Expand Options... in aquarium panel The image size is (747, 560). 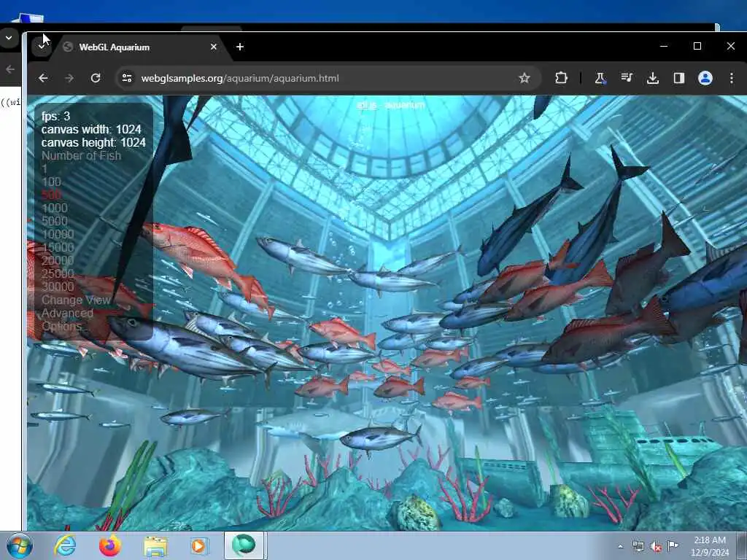click(x=61, y=326)
